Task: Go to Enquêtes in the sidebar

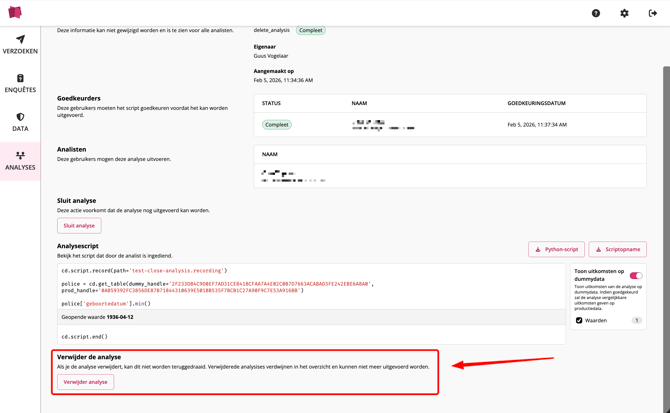Action: 20,83
